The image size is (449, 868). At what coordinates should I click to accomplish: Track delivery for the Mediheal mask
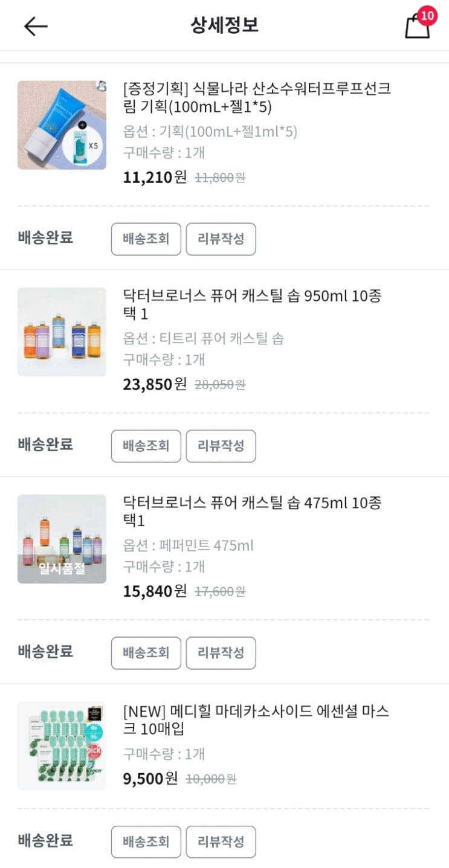pyautogui.click(x=146, y=842)
